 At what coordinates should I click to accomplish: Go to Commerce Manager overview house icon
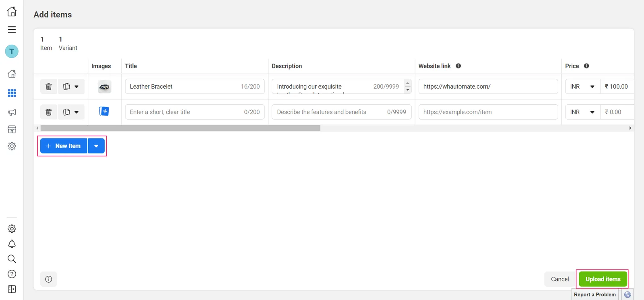pos(12,74)
